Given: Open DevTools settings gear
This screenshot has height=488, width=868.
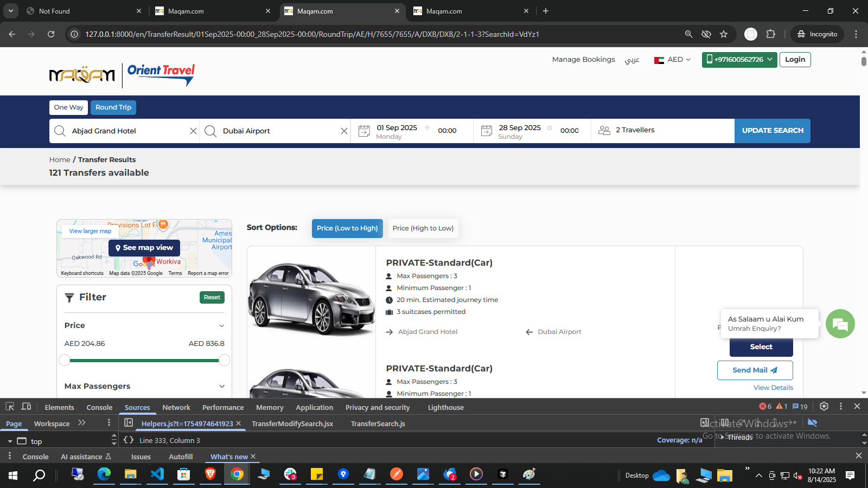Looking at the screenshot, I should click(x=824, y=407).
